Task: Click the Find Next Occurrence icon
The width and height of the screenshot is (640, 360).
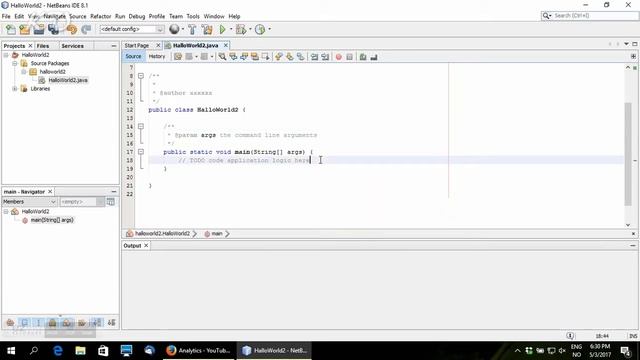Action: click(244, 57)
